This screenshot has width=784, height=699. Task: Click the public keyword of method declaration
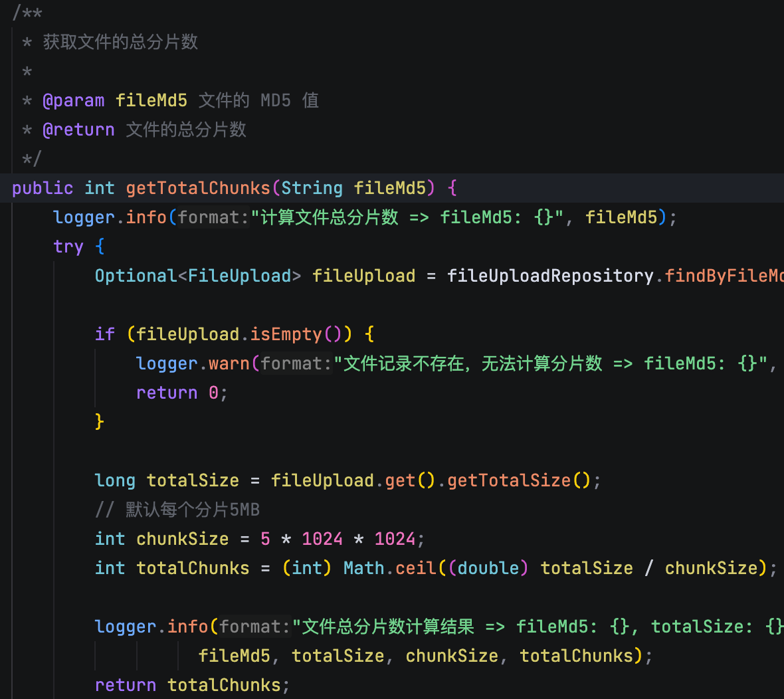(x=43, y=188)
